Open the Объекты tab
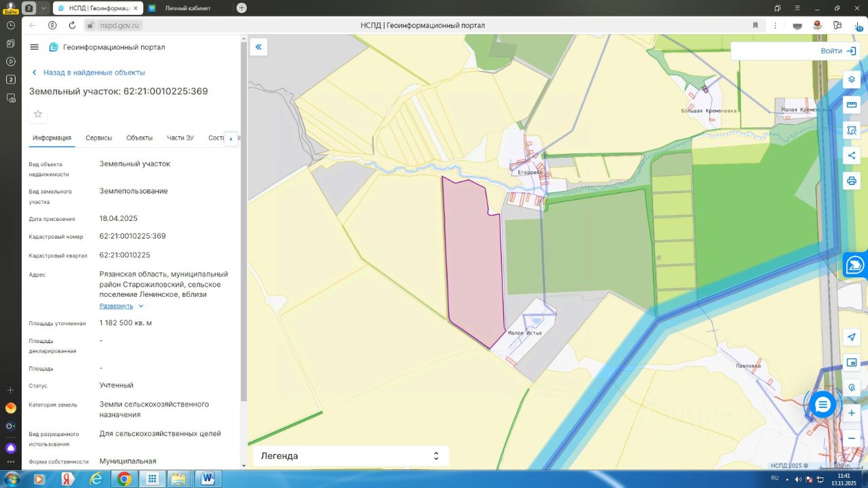This screenshot has height=488, width=868. tap(139, 138)
